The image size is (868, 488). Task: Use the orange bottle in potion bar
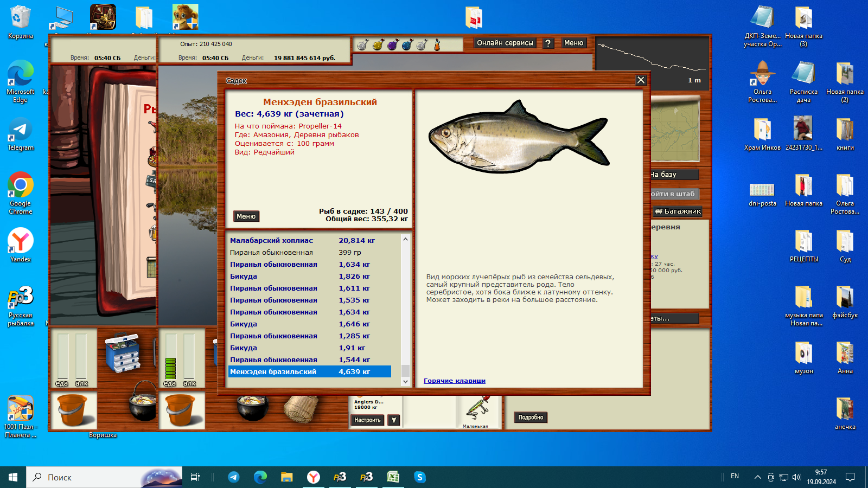[x=437, y=44]
